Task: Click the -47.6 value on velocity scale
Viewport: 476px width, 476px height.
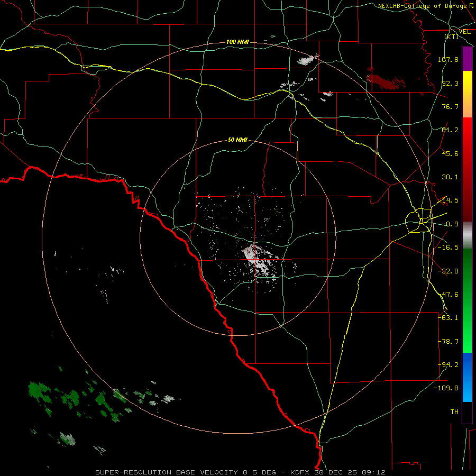Action: click(x=448, y=295)
